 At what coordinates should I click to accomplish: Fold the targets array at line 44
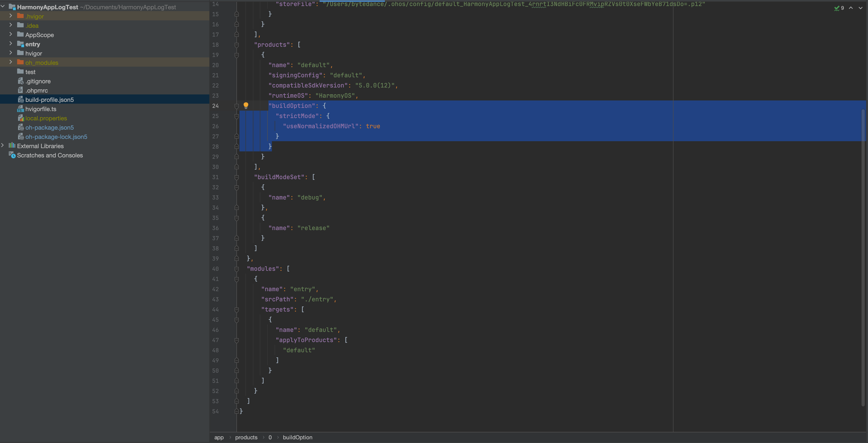[x=236, y=310]
